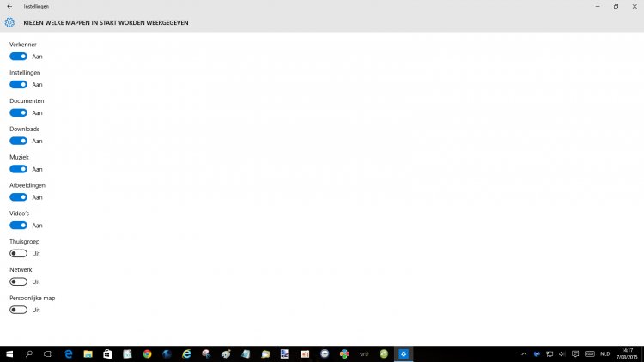Image resolution: width=644 pixels, height=362 pixels.
Task: Switch off the Muziek toggle
Action: click(19, 169)
